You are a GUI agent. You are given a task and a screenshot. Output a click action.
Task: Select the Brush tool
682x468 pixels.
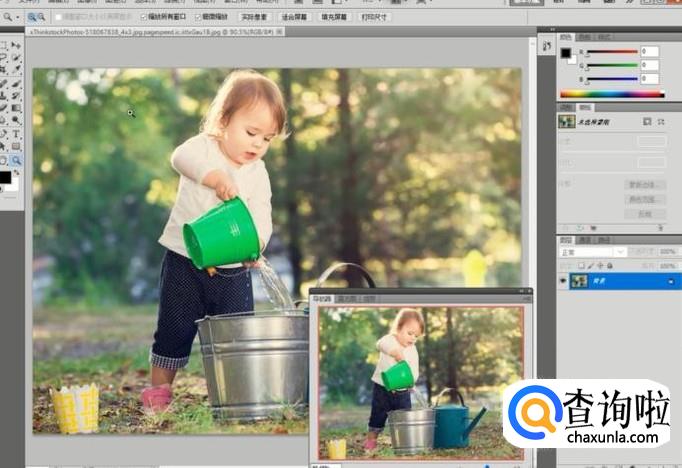tap(16, 83)
